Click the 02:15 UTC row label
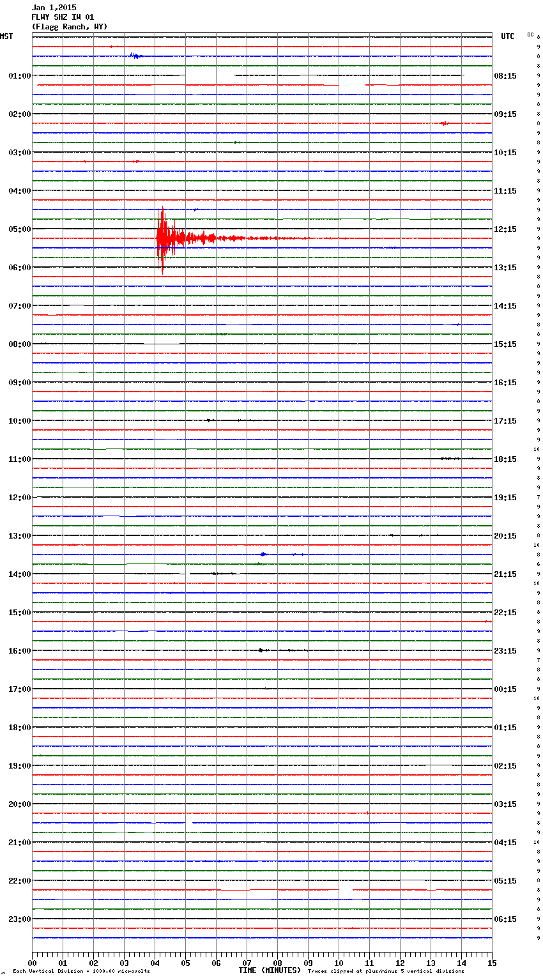This screenshot has width=543, height=980. 505,766
